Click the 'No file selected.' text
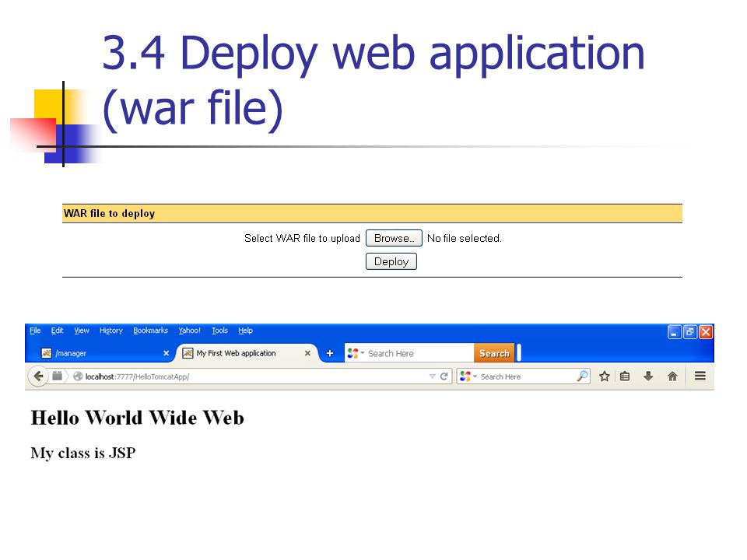This screenshot has width=747, height=560. [x=464, y=238]
